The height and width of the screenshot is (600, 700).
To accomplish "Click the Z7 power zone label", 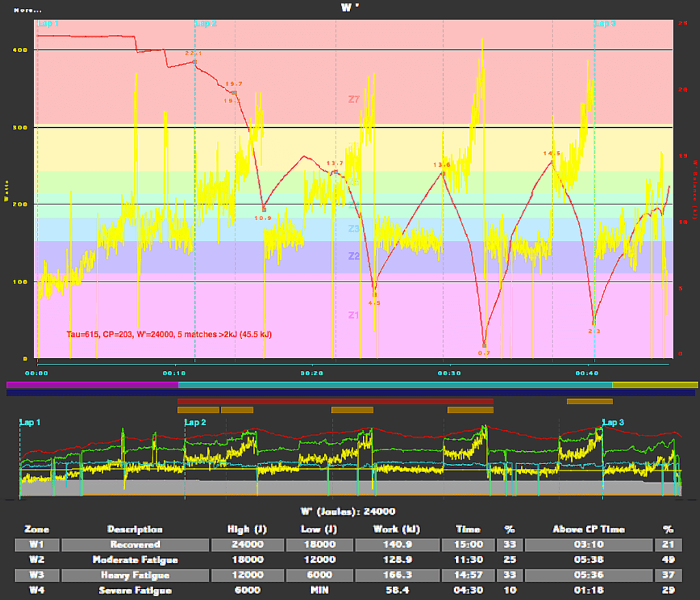I will [353, 100].
